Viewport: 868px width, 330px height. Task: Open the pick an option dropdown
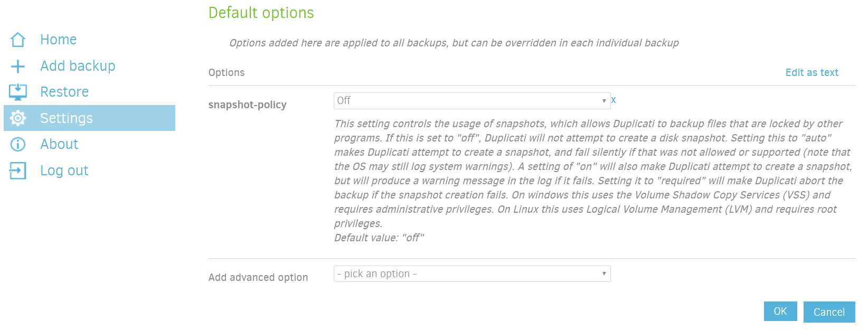[x=471, y=274]
